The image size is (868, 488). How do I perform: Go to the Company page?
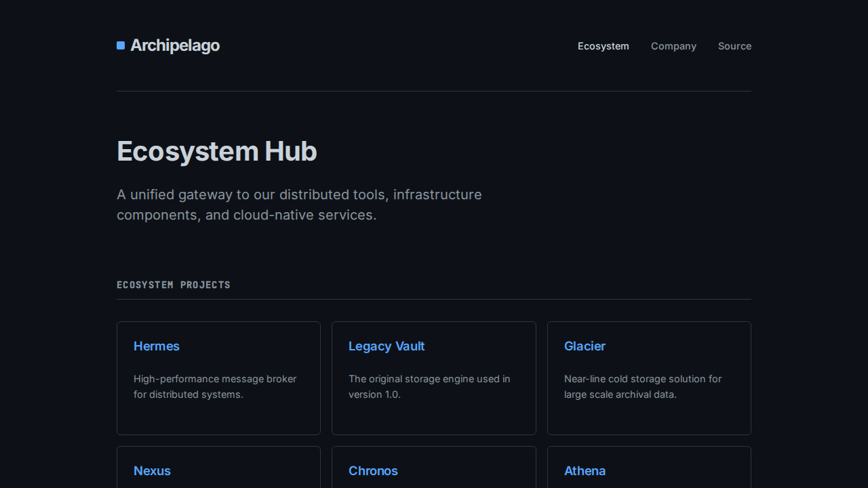click(673, 46)
